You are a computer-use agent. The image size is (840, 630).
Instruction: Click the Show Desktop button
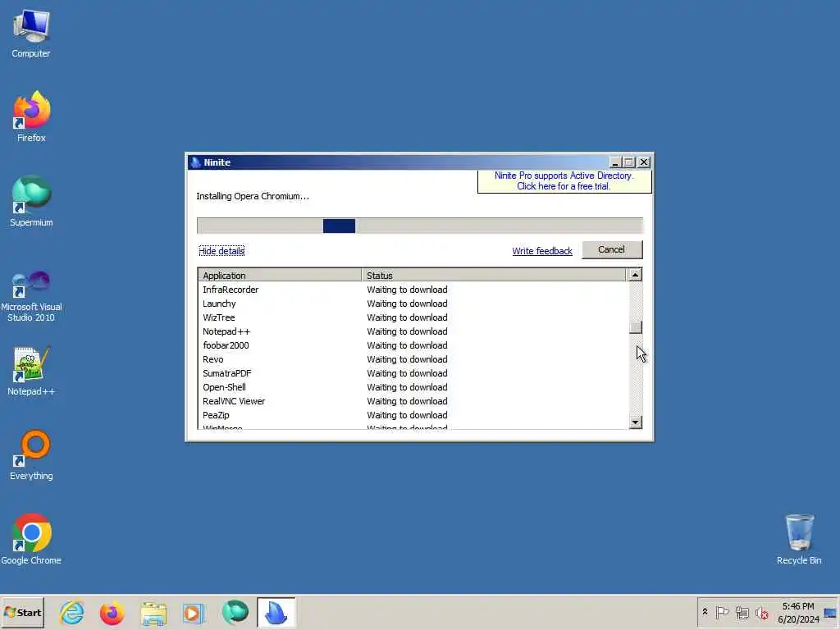(830, 612)
